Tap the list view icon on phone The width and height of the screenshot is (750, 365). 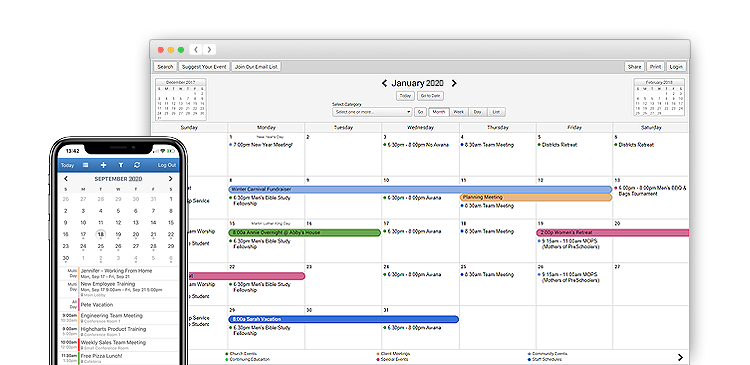86,165
